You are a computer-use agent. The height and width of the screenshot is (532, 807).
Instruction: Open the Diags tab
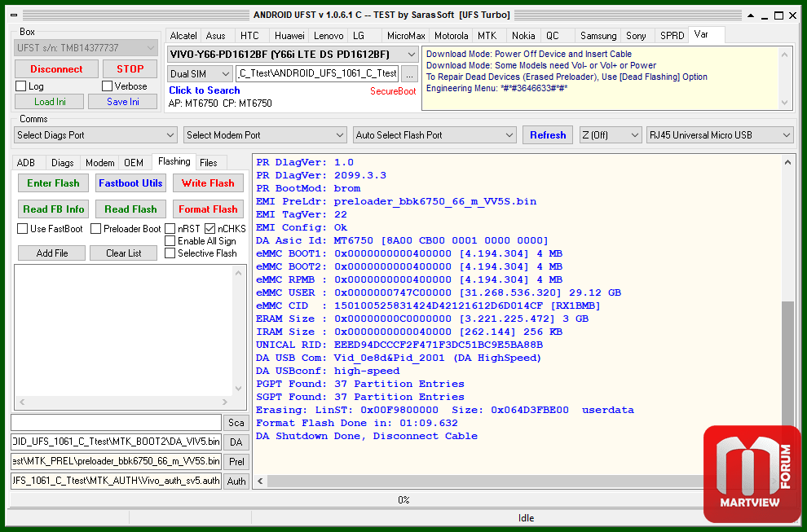[x=62, y=163]
